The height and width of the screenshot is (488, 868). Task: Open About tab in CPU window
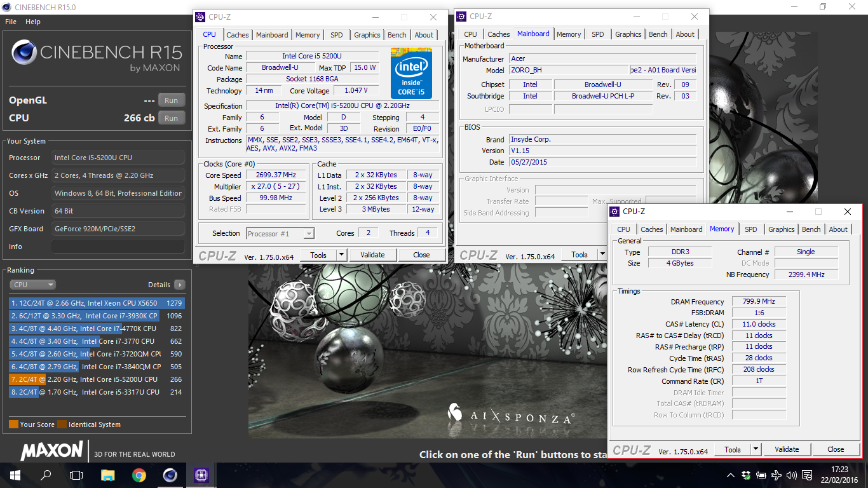pyautogui.click(x=424, y=35)
